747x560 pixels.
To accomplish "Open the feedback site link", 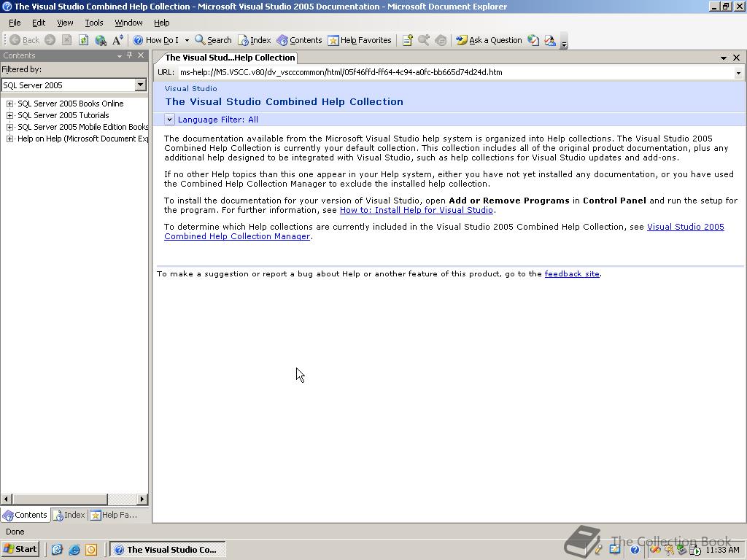I will tap(572, 274).
